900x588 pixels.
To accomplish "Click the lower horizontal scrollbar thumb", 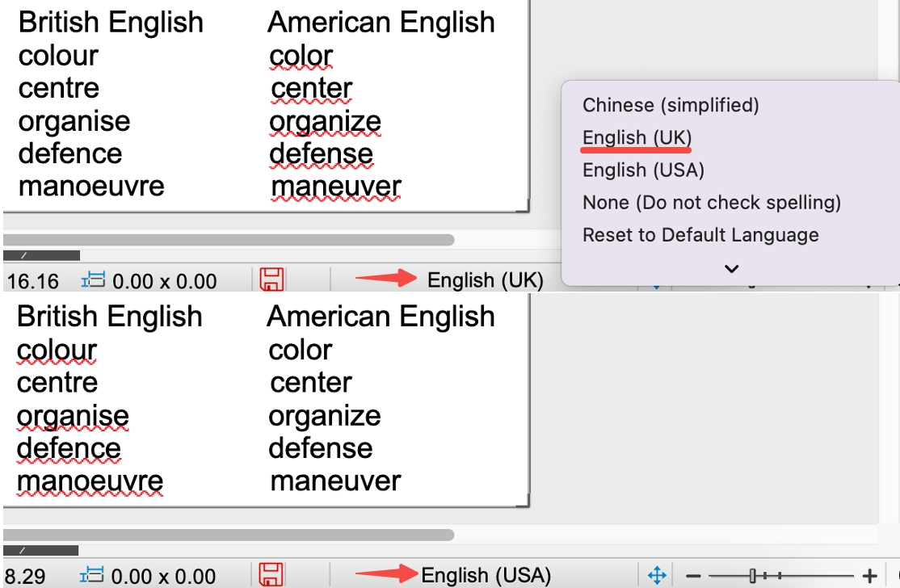I will click(x=229, y=535).
